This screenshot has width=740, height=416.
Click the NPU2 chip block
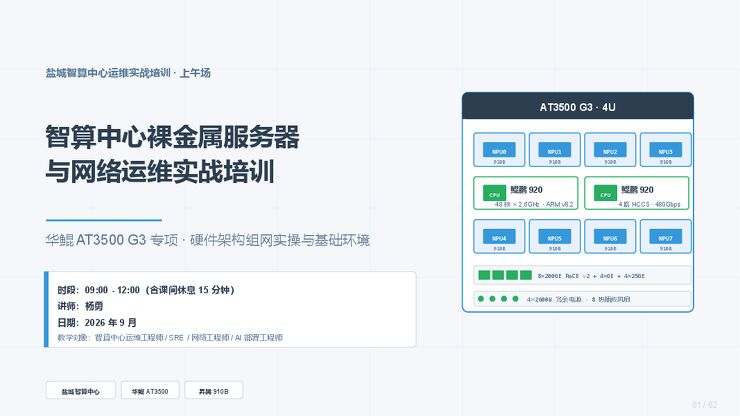(x=610, y=150)
